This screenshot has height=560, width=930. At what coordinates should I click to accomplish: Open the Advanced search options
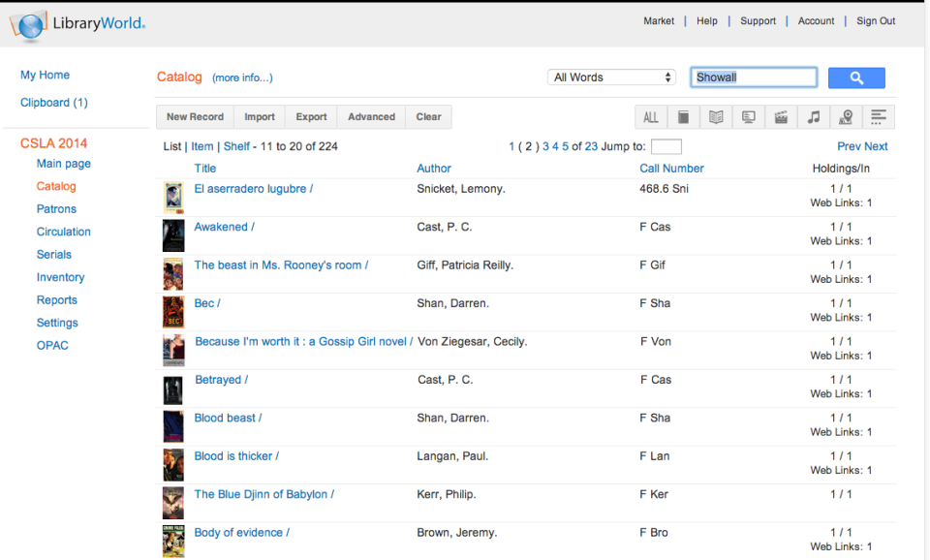371,116
